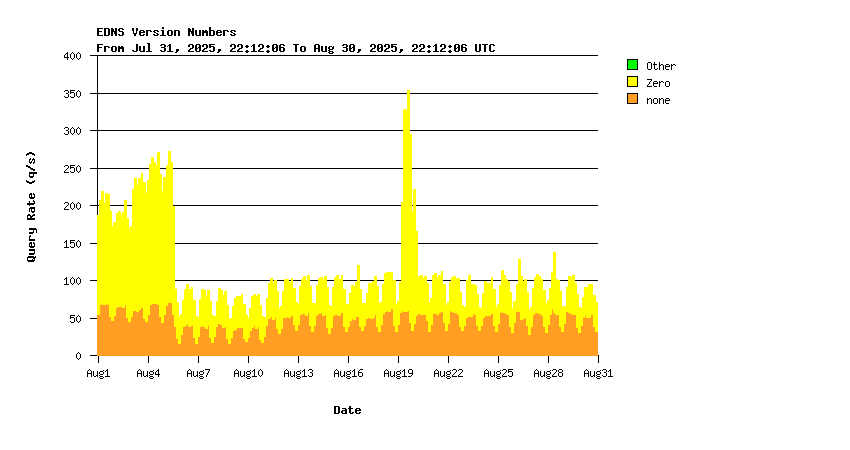Click the Aug7 x-axis label
Viewport: 850px width, 450px height.
pos(198,374)
